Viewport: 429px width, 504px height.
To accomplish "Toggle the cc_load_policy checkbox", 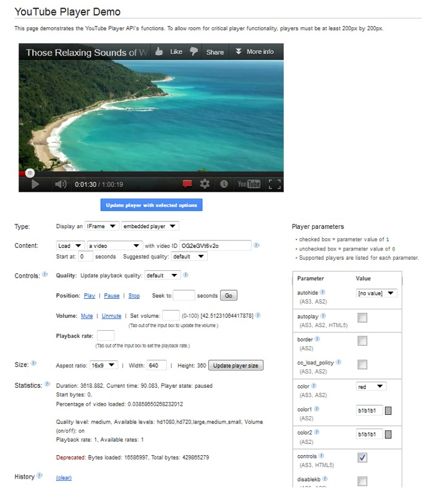I will pyautogui.click(x=362, y=364).
